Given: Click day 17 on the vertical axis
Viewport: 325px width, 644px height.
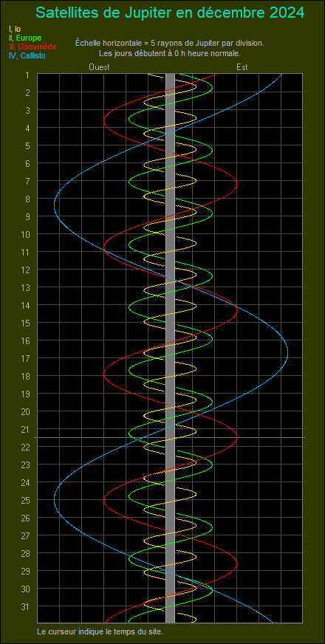Looking at the screenshot, I should pos(26,358).
